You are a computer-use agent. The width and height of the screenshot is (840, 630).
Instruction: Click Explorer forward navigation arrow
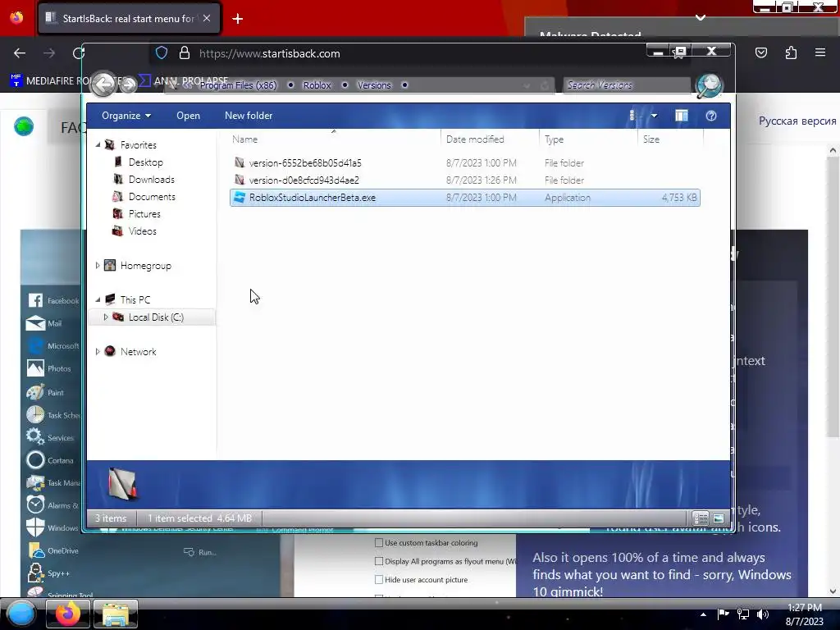[128, 84]
